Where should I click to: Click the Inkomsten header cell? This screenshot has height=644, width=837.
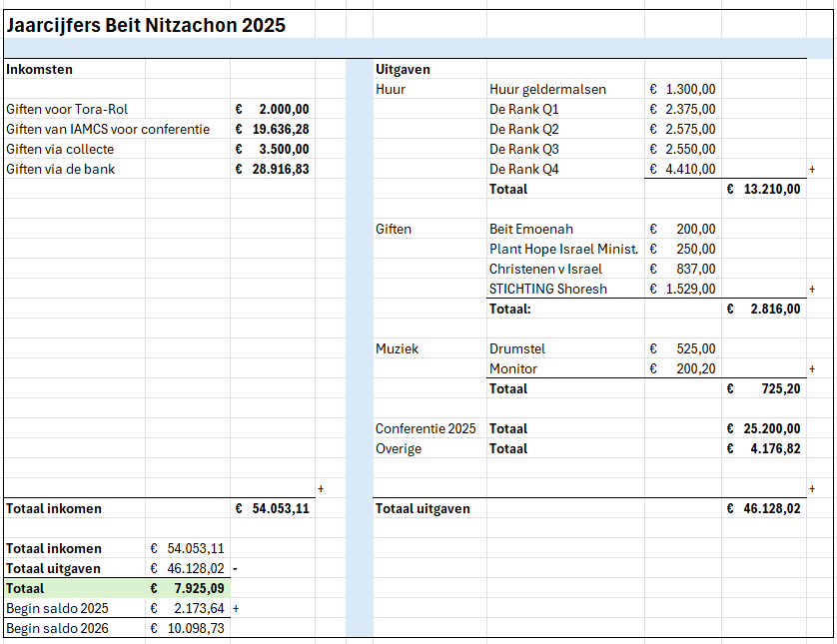[x=40, y=69]
